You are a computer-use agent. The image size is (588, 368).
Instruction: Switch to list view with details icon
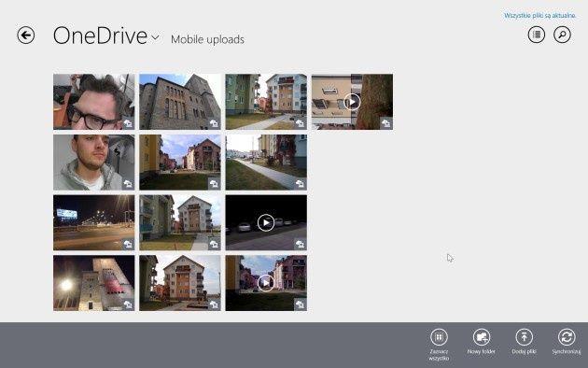(537, 35)
